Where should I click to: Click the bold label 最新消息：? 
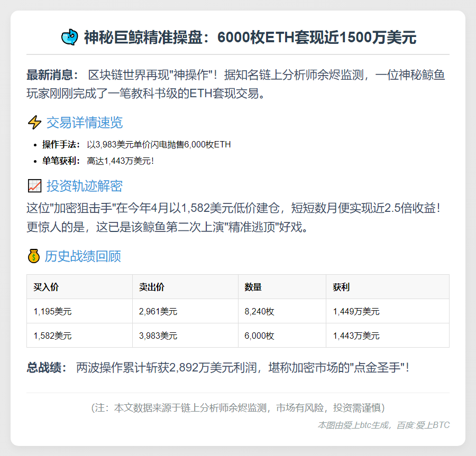(52, 75)
